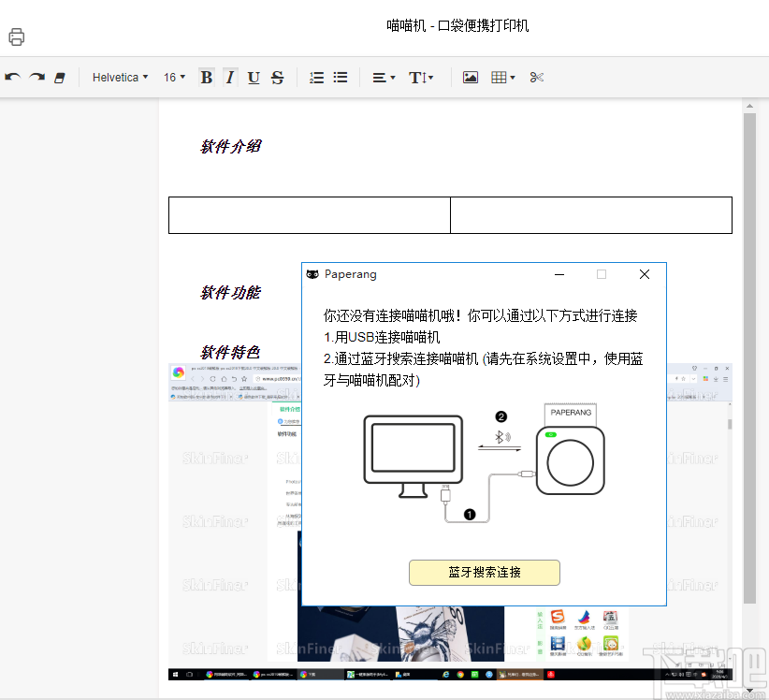Select the eraser clear-formatting icon
The width and height of the screenshot is (769, 700).
[x=59, y=77]
